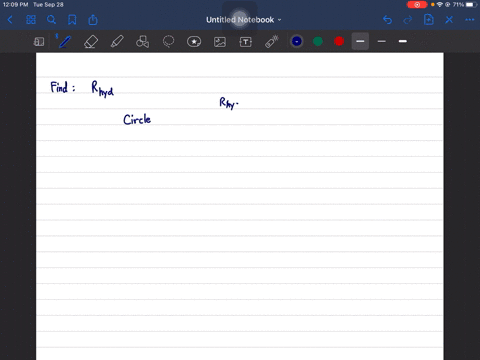Select the Eraser tool
Screen dimensions: 480x360
click(x=91, y=42)
